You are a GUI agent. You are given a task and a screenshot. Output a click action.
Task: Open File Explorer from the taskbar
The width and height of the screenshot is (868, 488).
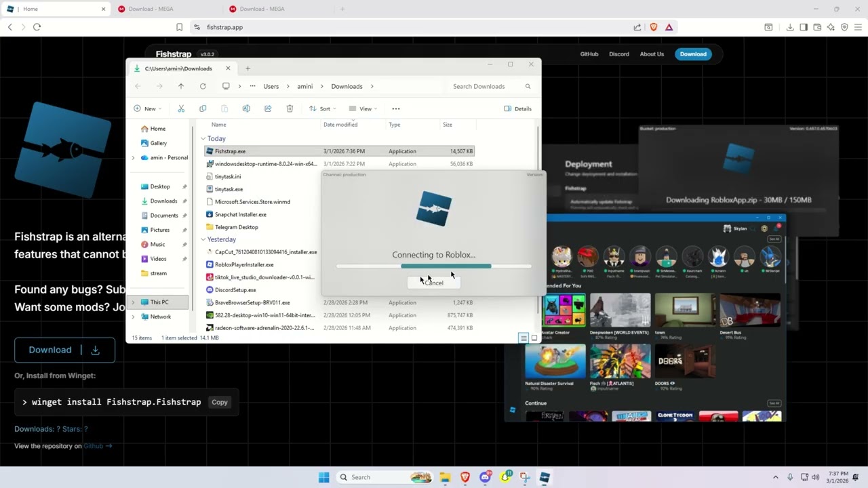point(445,477)
